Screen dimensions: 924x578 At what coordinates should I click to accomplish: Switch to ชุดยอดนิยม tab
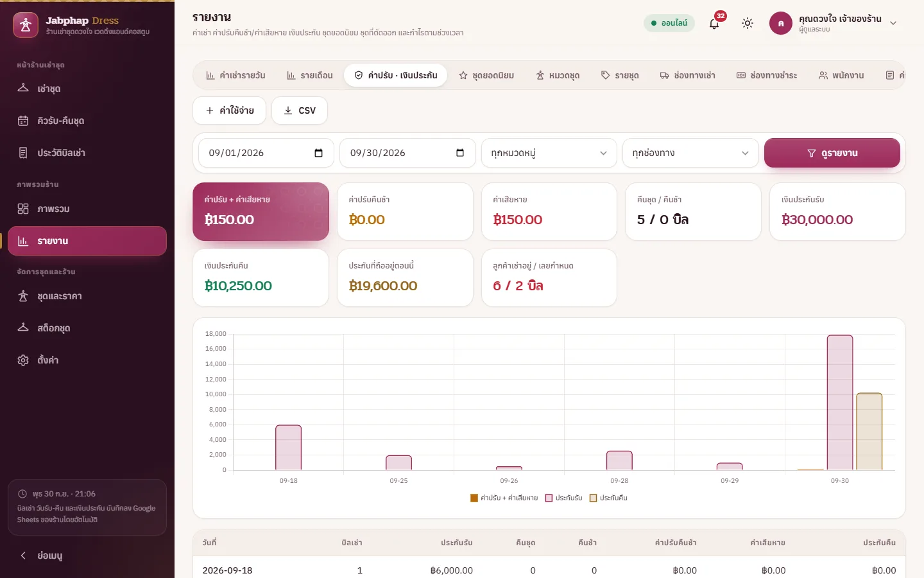(486, 75)
